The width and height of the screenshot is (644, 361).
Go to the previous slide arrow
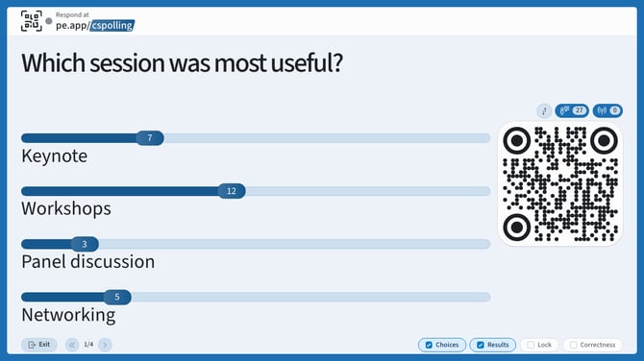tap(72, 345)
